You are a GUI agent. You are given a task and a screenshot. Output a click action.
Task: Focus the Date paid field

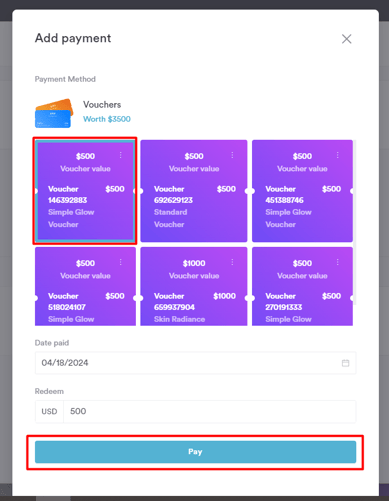(x=195, y=363)
